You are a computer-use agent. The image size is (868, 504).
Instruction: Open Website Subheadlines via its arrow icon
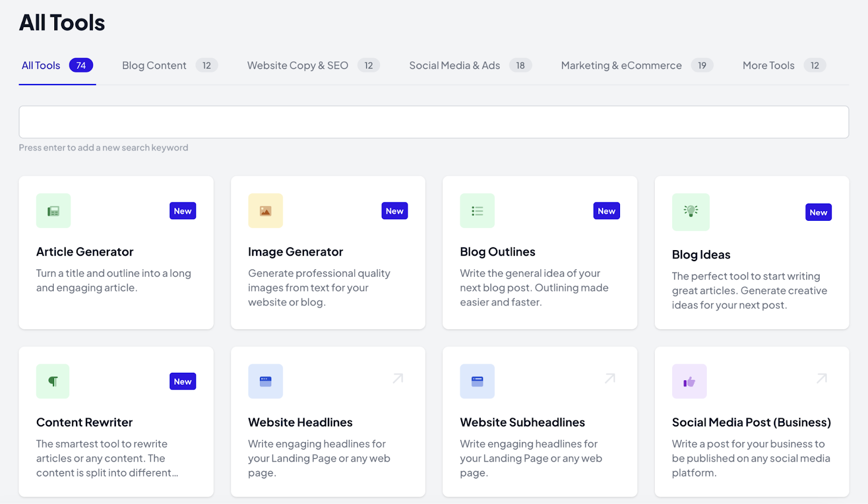610,378
